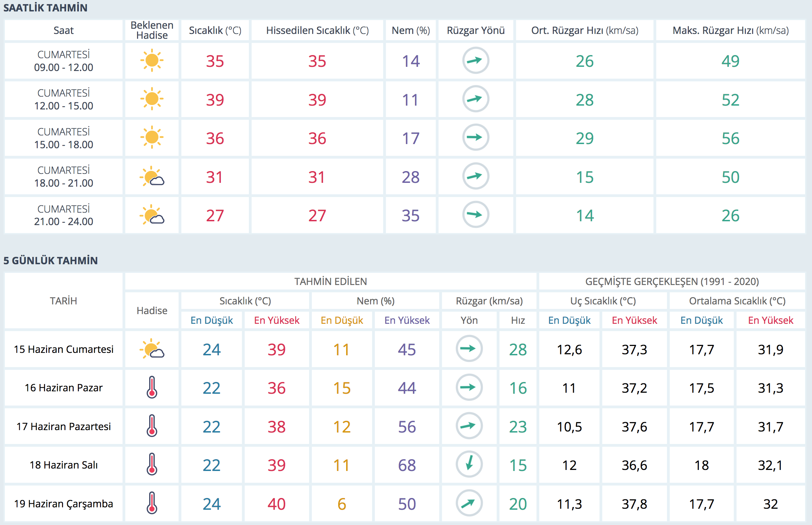Click the GEÇMİŞTE GERÇEKLEŞEN (1991 - 2020) header
Viewport: 812px width, 525px height.
672,281
